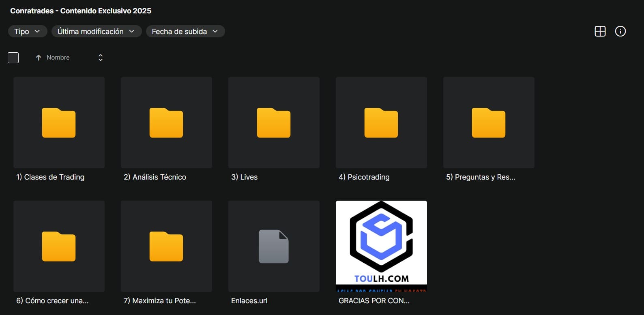
Task: Click the 'Enlaces.url' file name label
Action: (x=249, y=301)
